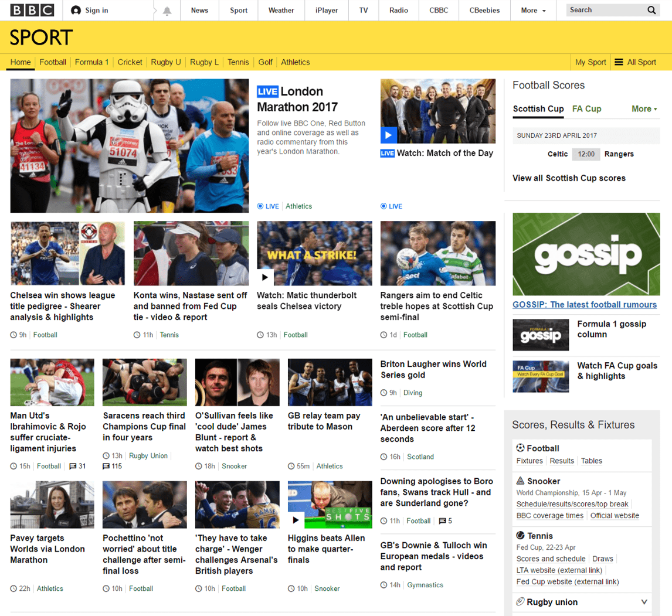Open Football Results link
Viewport: 672px width, 616px height.
pyautogui.click(x=562, y=461)
